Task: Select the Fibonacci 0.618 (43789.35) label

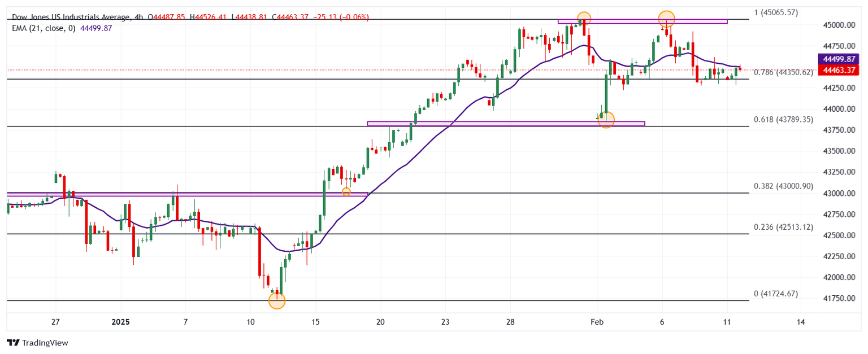Action: point(783,120)
